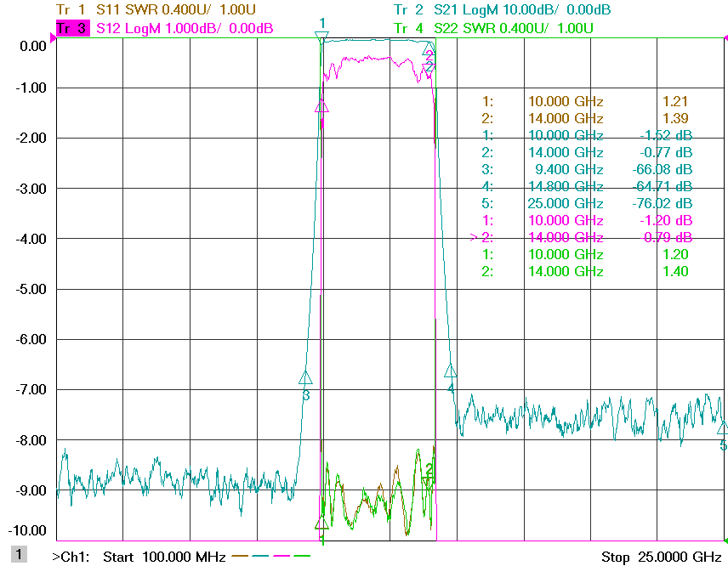This screenshot has width=728, height=566.
Task: Select the Tr 2 S21 LogM trace label
Action: click(502, 9)
